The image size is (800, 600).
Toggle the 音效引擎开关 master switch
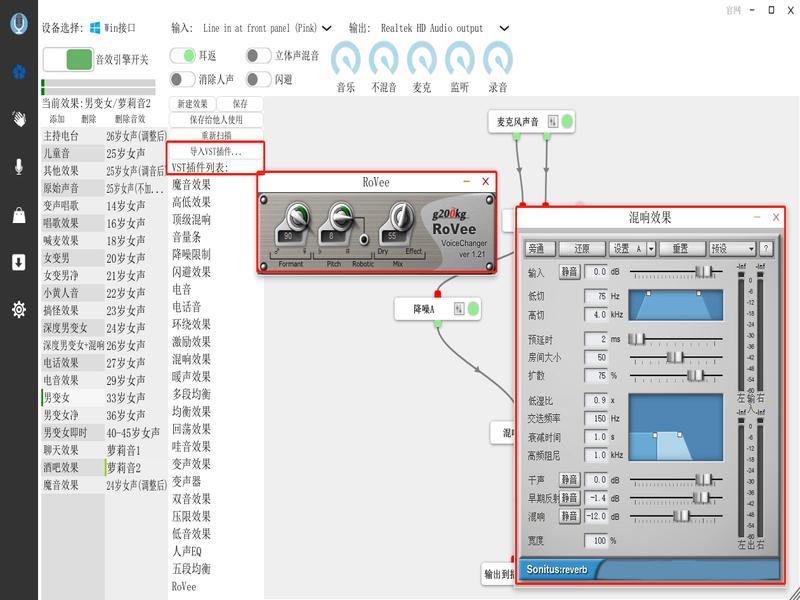(x=68, y=60)
